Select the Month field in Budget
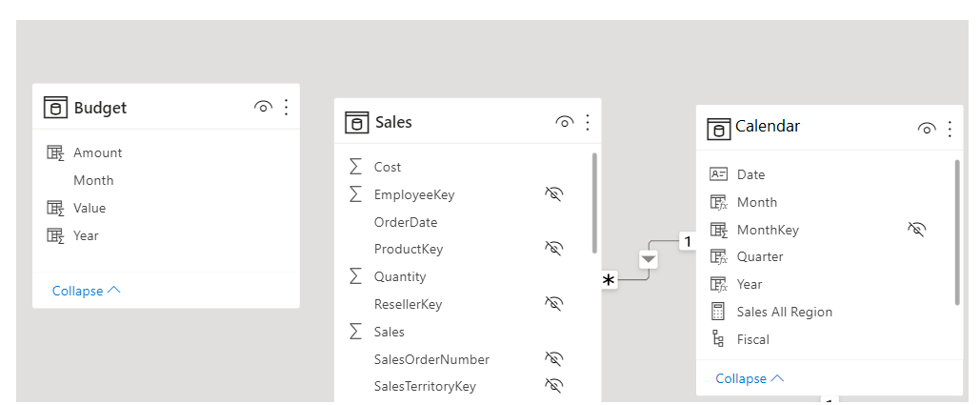 93,180
